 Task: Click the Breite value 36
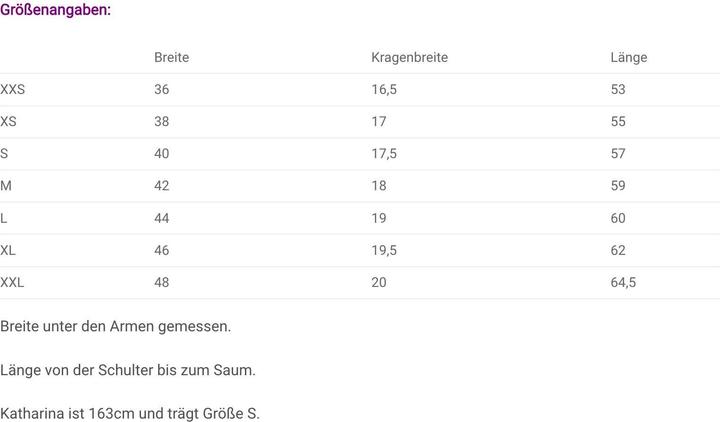point(162,90)
